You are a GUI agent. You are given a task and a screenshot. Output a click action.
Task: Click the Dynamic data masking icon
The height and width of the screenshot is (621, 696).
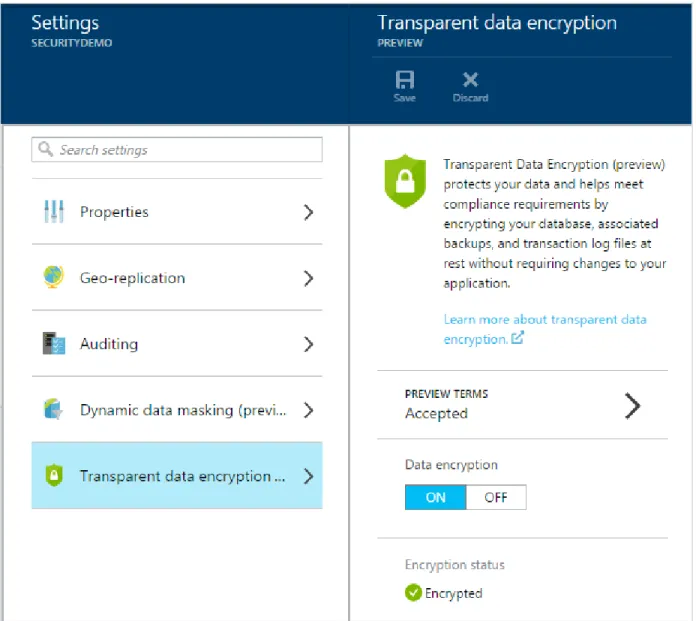click(53, 409)
